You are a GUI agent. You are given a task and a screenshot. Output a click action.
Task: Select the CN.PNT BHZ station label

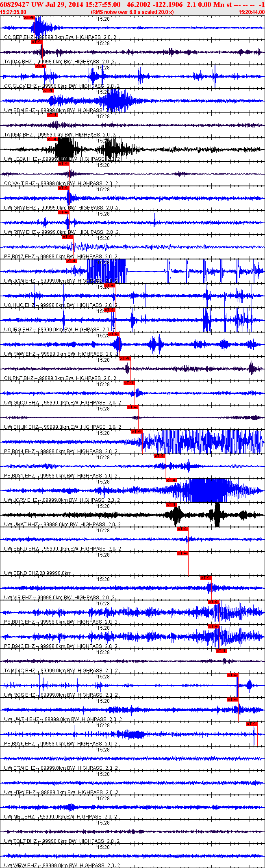[x=60, y=378]
